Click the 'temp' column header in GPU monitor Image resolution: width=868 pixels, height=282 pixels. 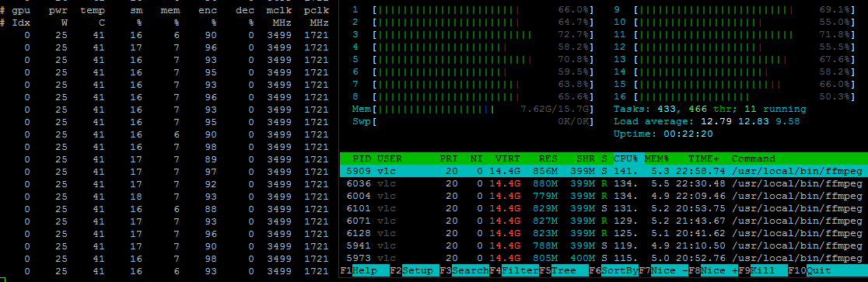coord(92,11)
